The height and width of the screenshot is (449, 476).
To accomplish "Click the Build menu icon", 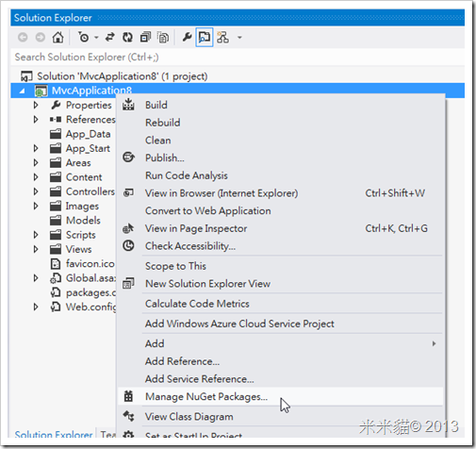I will click(x=128, y=105).
